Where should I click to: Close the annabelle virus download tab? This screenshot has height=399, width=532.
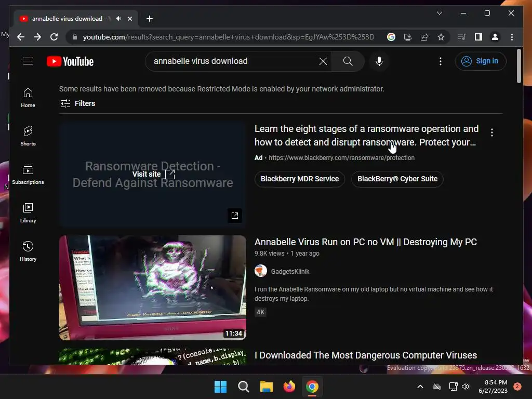(x=129, y=19)
